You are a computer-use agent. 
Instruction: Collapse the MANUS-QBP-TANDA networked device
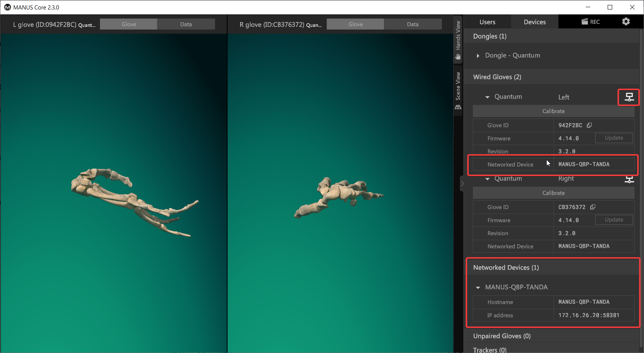[478, 287]
